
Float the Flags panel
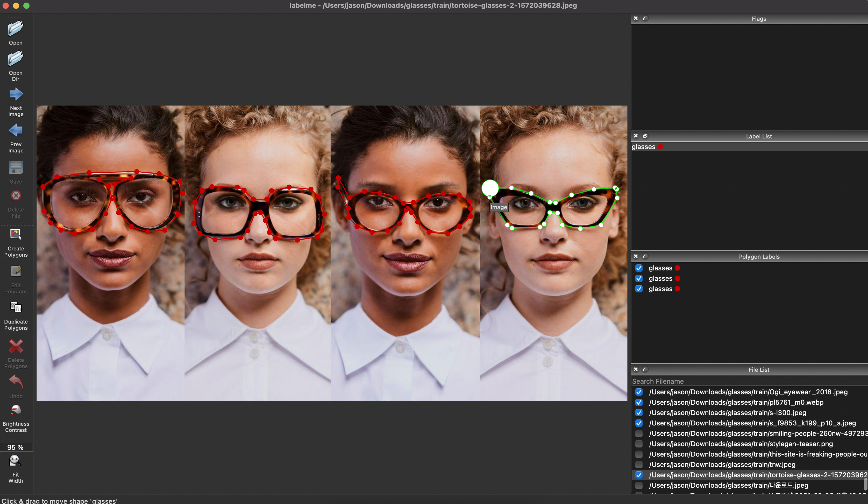point(645,19)
